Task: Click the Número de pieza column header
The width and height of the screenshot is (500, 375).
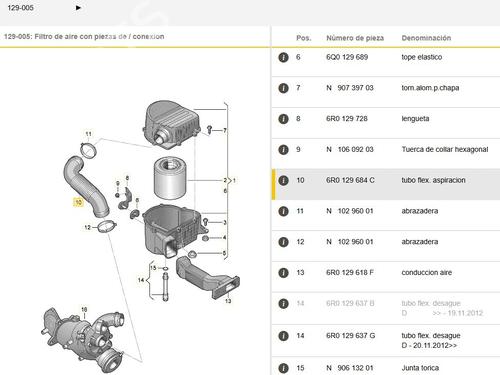Action: point(355,38)
